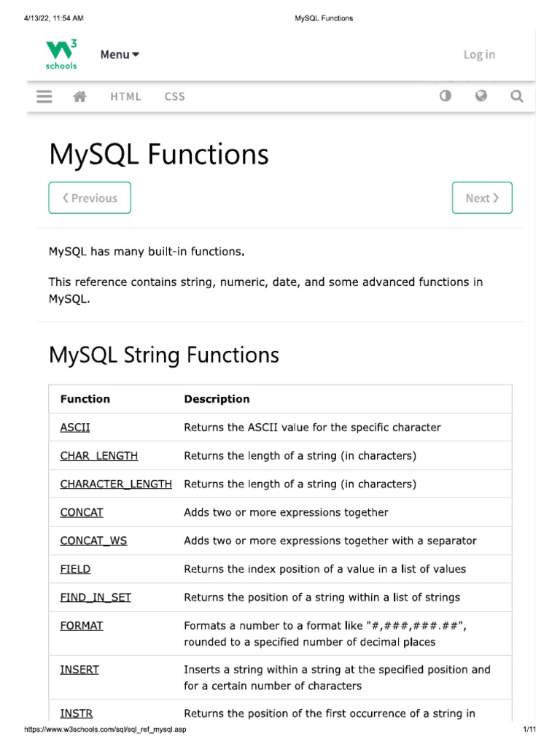Open the INSERT function link
The width and height of the screenshot is (560, 747).
pyautogui.click(x=79, y=670)
